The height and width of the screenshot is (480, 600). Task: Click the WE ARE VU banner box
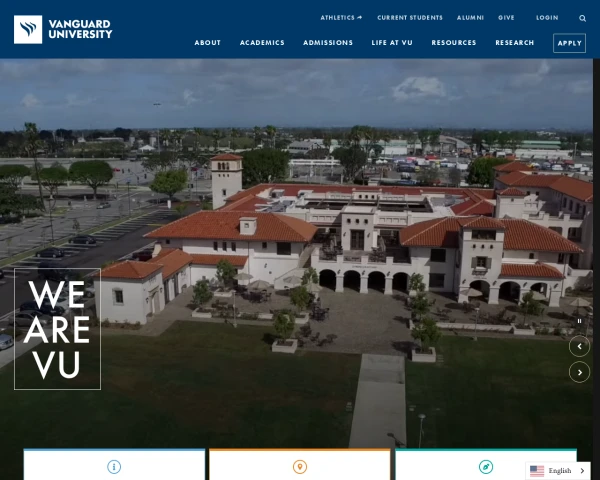[x=57, y=329]
